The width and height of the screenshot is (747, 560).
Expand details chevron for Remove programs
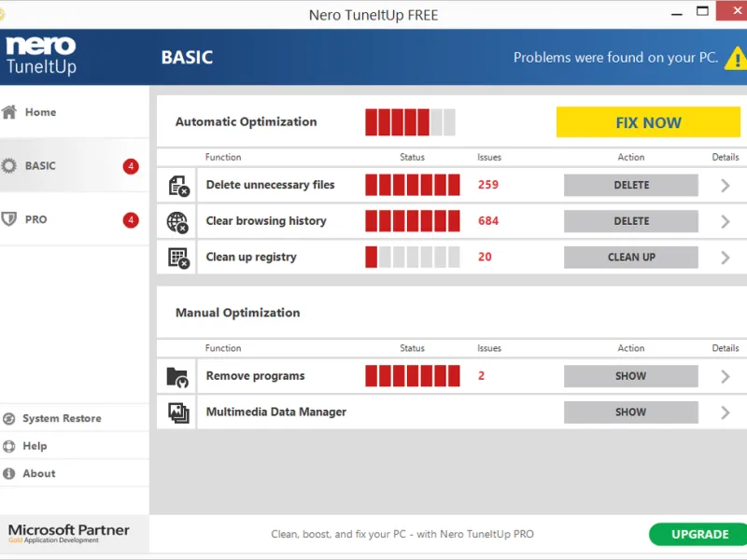726,377
